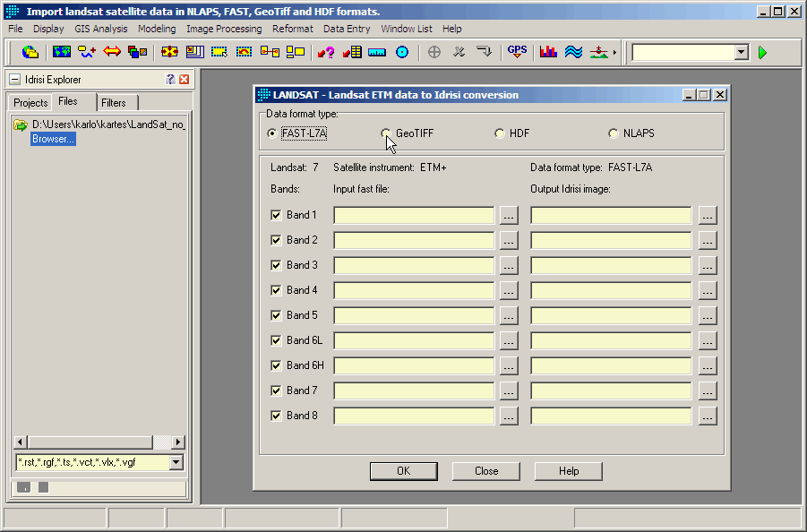Screen dimensions: 807x532
Task: Close the Idrisi Explorer panel with red X
Action: (185, 79)
